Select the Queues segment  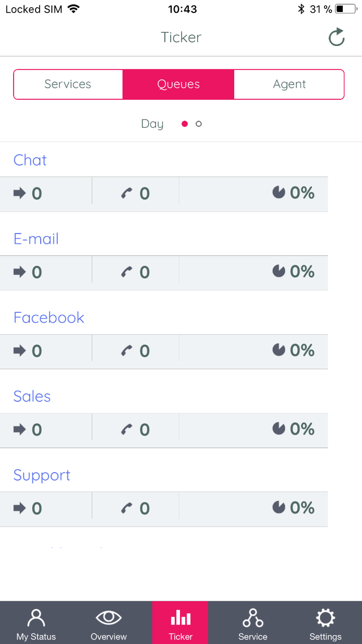pyautogui.click(x=178, y=84)
